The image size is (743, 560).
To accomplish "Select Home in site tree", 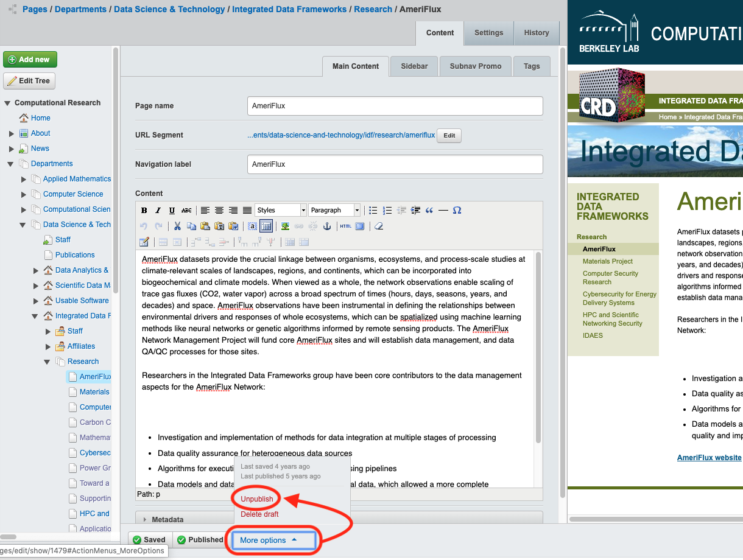I will (x=41, y=118).
